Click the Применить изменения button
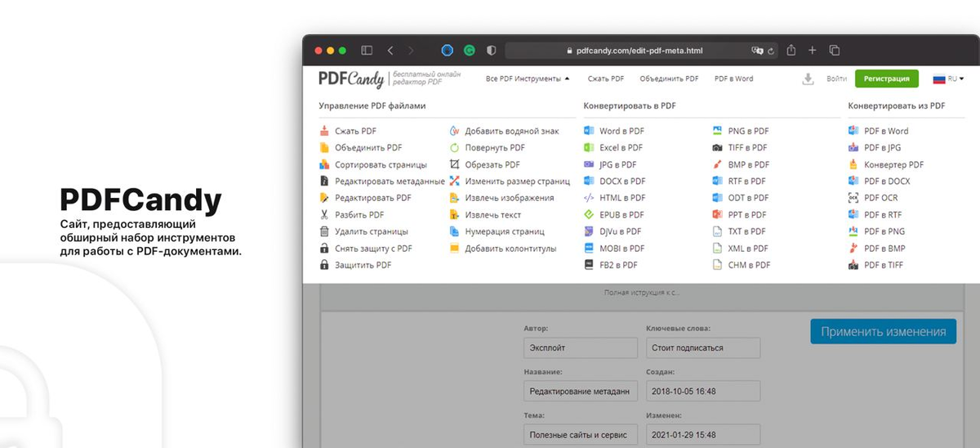The height and width of the screenshot is (448, 980). point(883,332)
